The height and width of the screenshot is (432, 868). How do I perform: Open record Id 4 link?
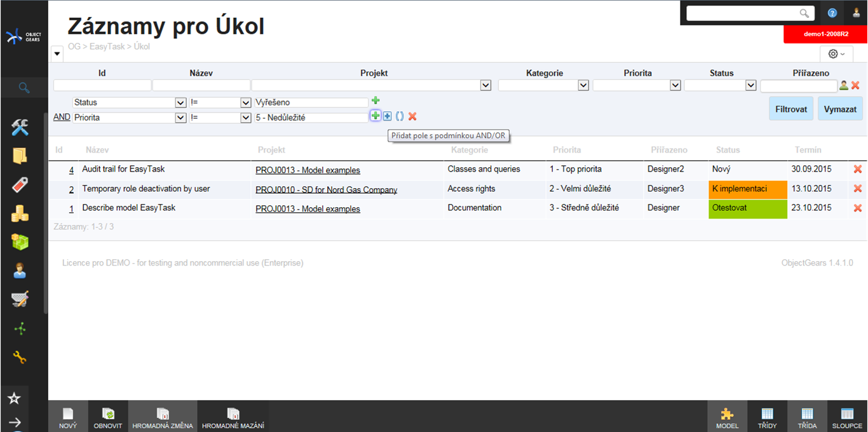click(71, 170)
